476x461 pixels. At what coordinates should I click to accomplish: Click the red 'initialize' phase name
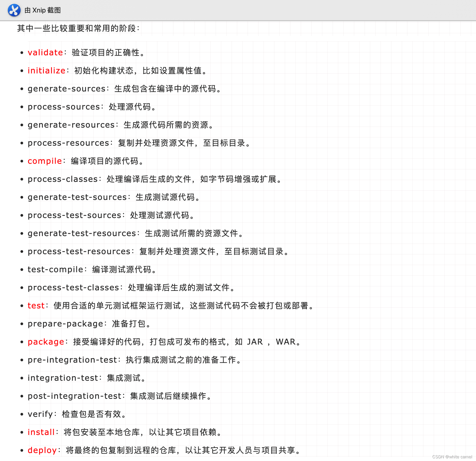click(x=47, y=70)
